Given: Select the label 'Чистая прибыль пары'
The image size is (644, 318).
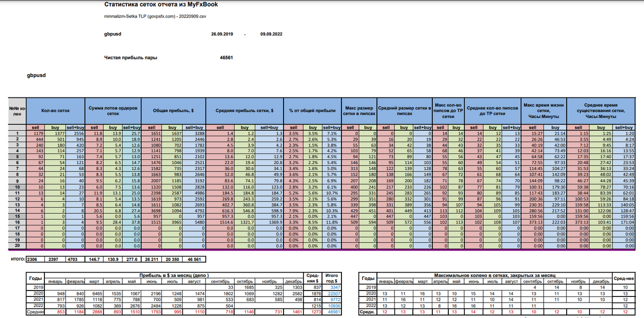Looking at the screenshot, I should tap(130, 57).
